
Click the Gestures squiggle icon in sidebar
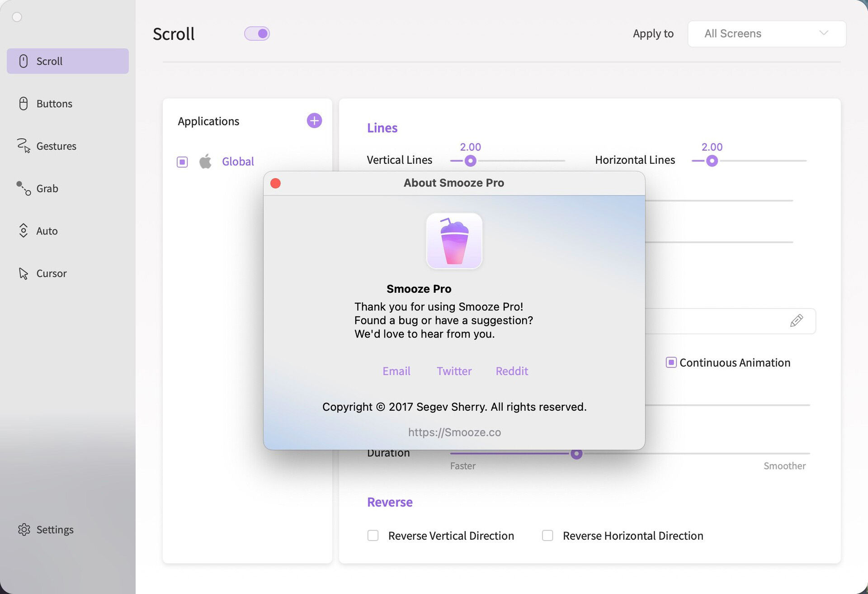(x=24, y=146)
